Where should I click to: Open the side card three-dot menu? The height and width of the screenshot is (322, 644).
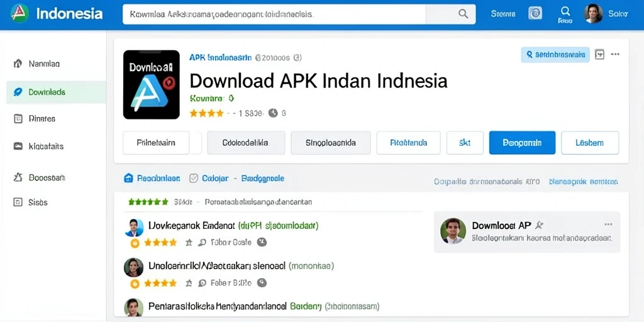(608, 225)
